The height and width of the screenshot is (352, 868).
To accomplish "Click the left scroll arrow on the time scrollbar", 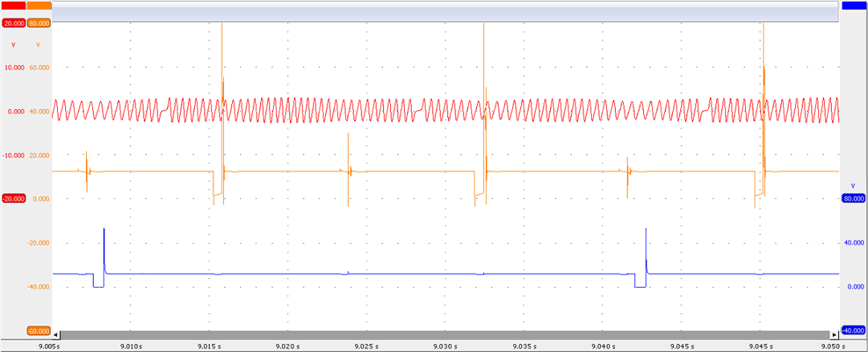I will point(56,334).
